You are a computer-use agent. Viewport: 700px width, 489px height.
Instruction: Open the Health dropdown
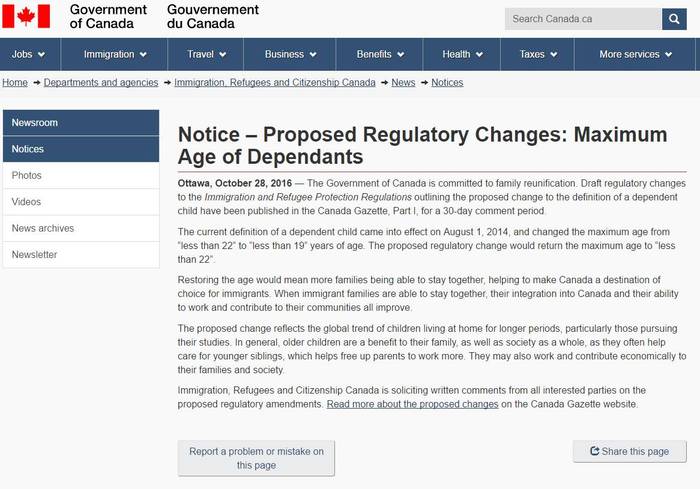[462, 54]
